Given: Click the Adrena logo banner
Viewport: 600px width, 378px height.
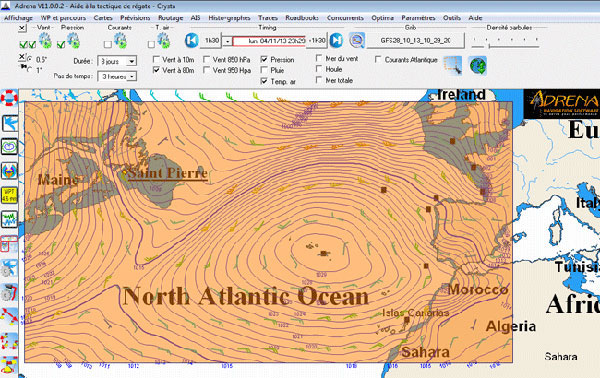Looking at the screenshot, I should click(x=562, y=104).
